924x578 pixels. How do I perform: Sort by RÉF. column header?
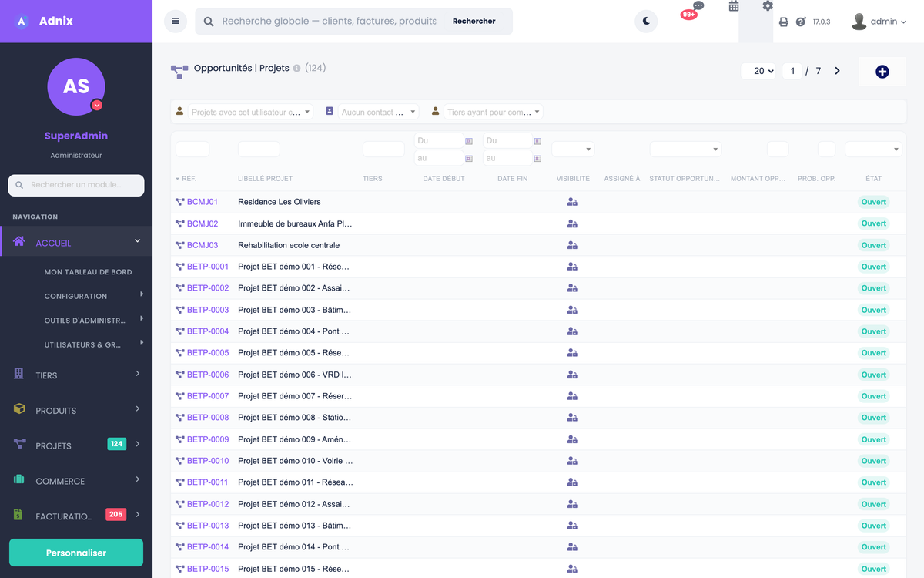click(x=189, y=179)
